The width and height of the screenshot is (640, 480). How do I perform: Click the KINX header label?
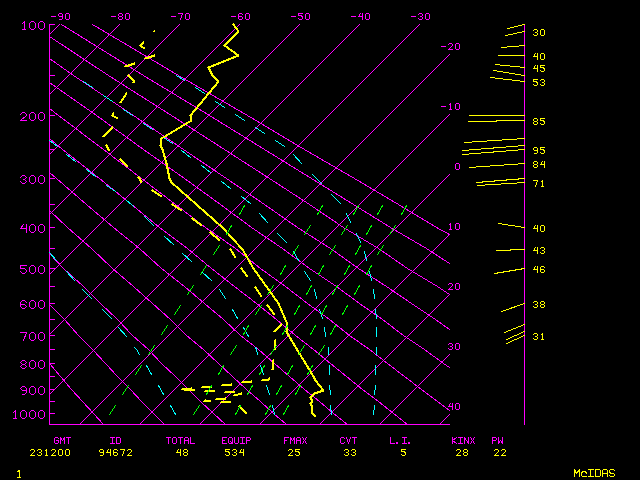tap(462, 440)
